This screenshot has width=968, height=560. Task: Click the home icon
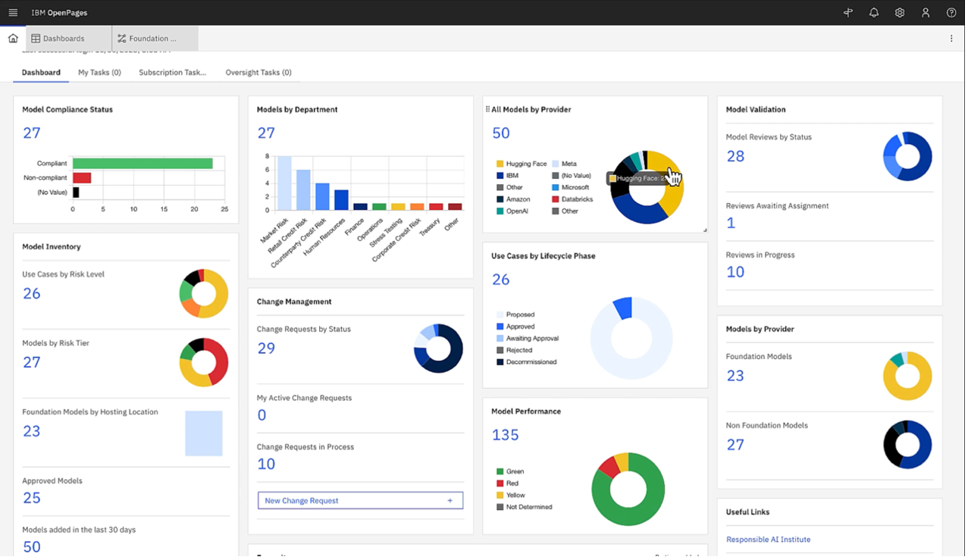coord(13,39)
